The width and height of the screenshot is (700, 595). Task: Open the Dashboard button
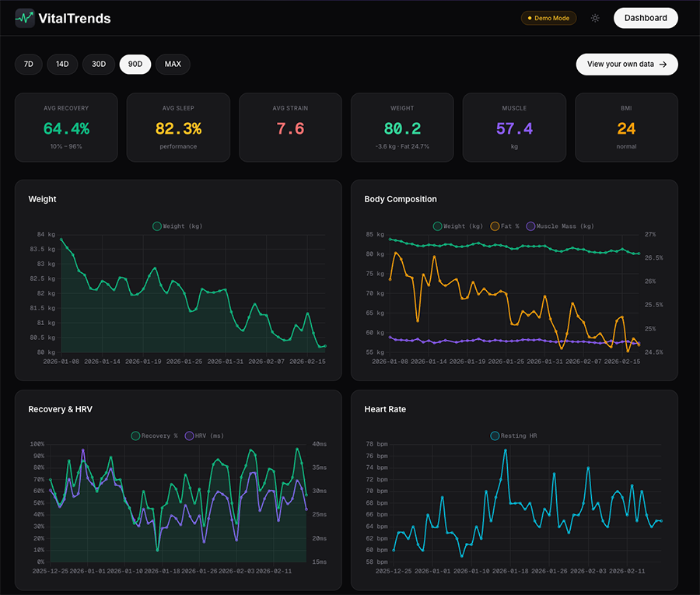pyautogui.click(x=645, y=18)
